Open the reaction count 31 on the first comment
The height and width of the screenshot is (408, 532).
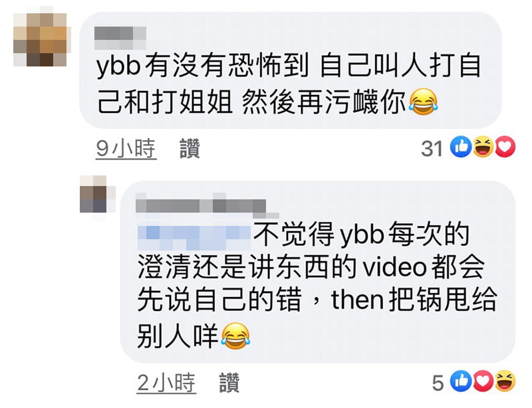coord(432,149)
